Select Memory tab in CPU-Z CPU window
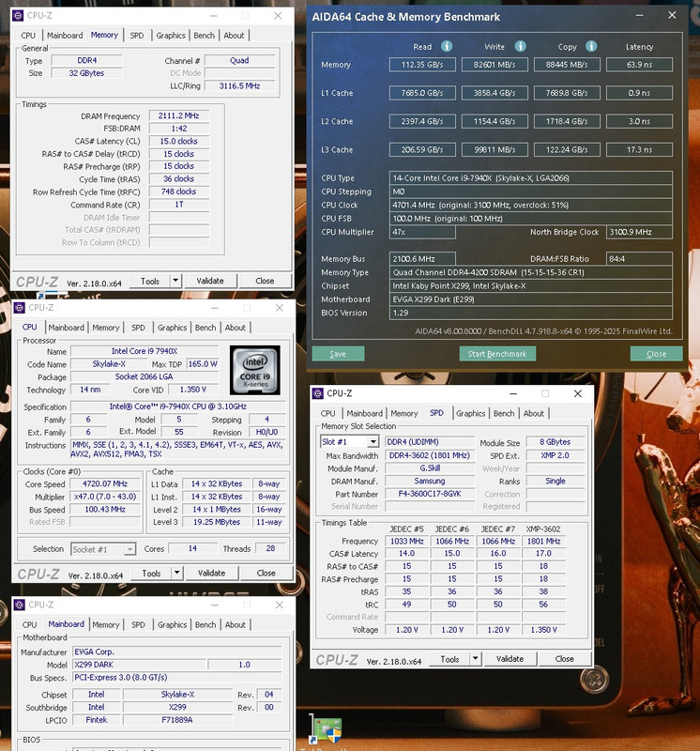The image size is (700, 751). 106,328
